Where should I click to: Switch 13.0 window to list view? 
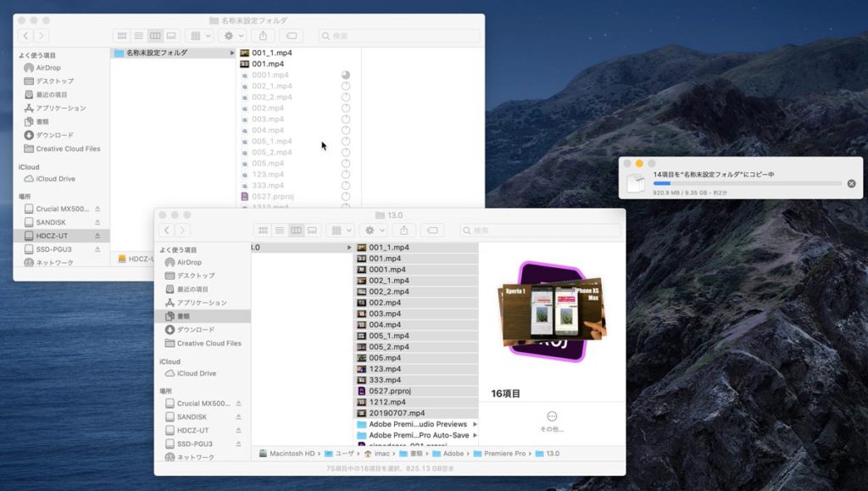[280, 231]
